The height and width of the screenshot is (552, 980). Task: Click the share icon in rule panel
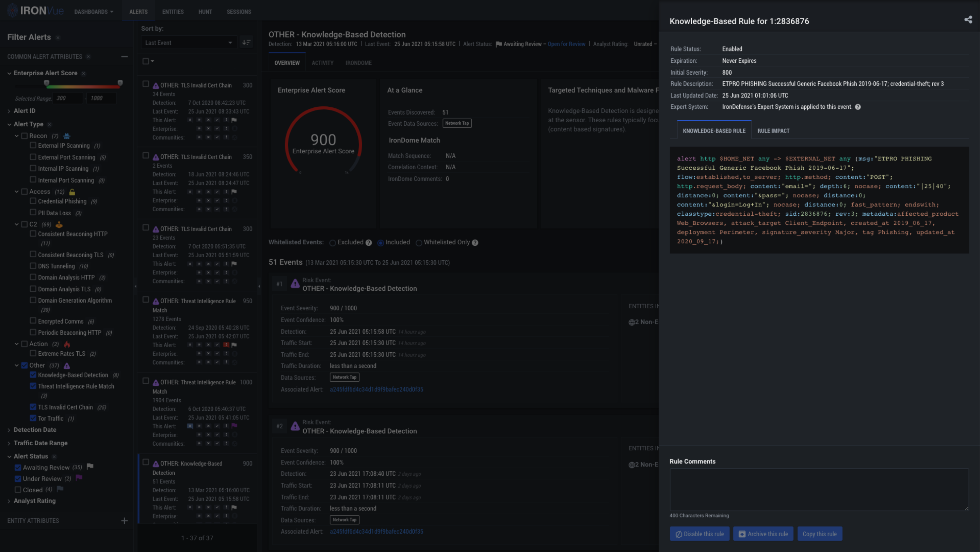pyautogui.click(x=968, y=20)
